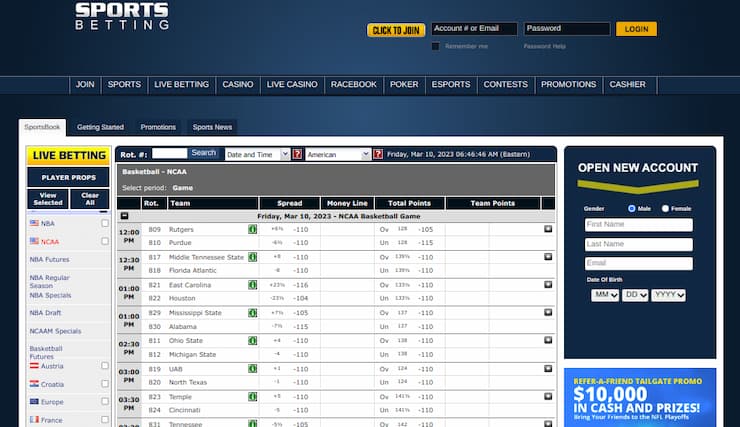
Task: Switch to the Sports News tab
Action: coord(212,127)
